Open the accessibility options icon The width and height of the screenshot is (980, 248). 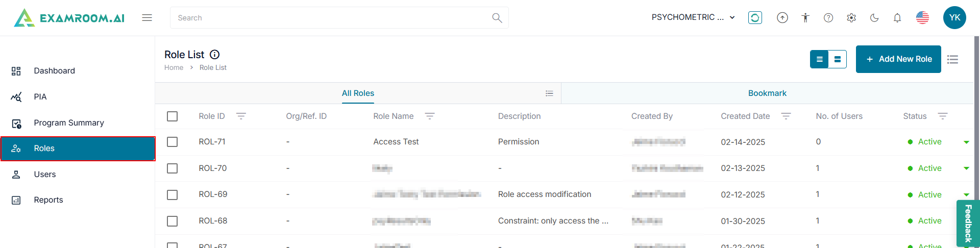click(805, 18)
